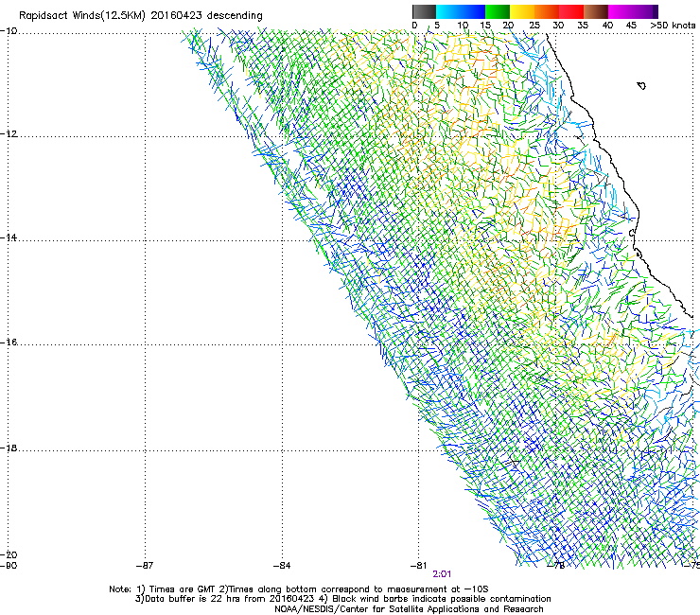The image size is (700, 615).
Task: Click the '-12' latitude axis label
Action: click(x=9, y=134)
